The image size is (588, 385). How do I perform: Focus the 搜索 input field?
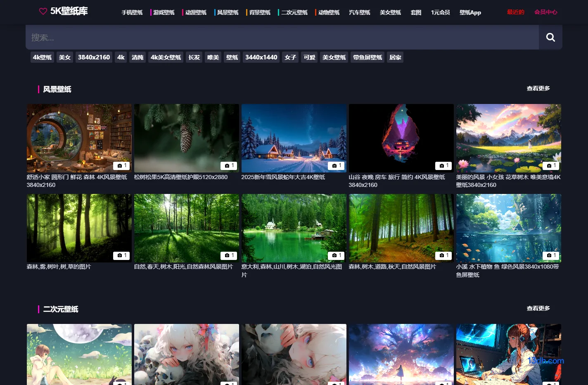pyautogui.click(x=282, y=37)
